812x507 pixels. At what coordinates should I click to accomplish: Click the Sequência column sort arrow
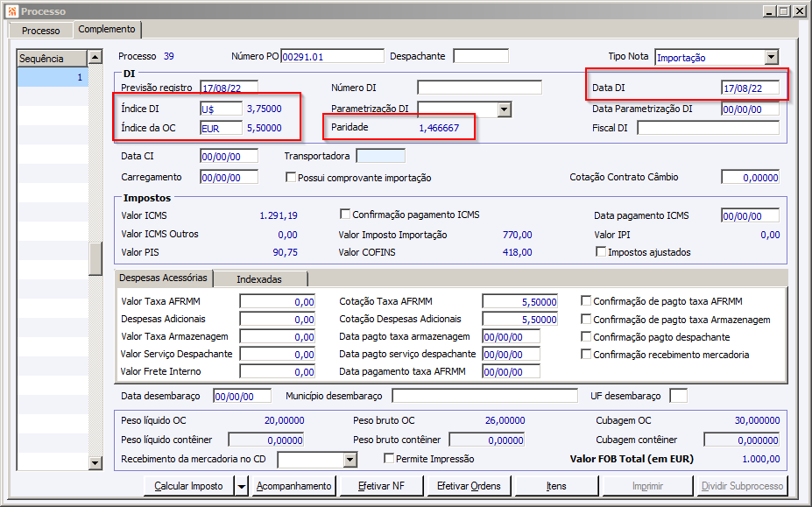click(95, 59)
